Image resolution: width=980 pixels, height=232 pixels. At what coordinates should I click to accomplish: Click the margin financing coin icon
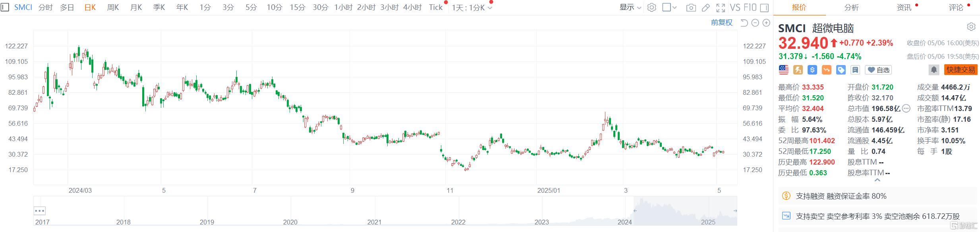pyautogui.click(x=786, y=196)
